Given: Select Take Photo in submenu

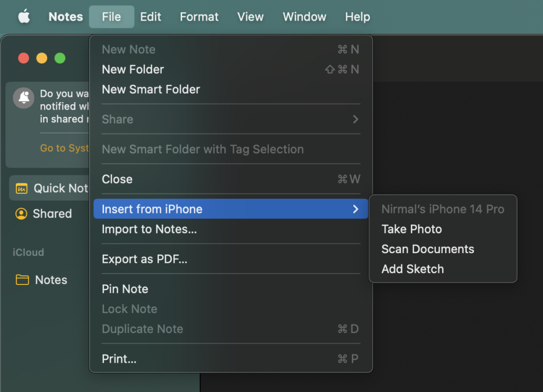Looking at the screenshot, I should [443, 229].
